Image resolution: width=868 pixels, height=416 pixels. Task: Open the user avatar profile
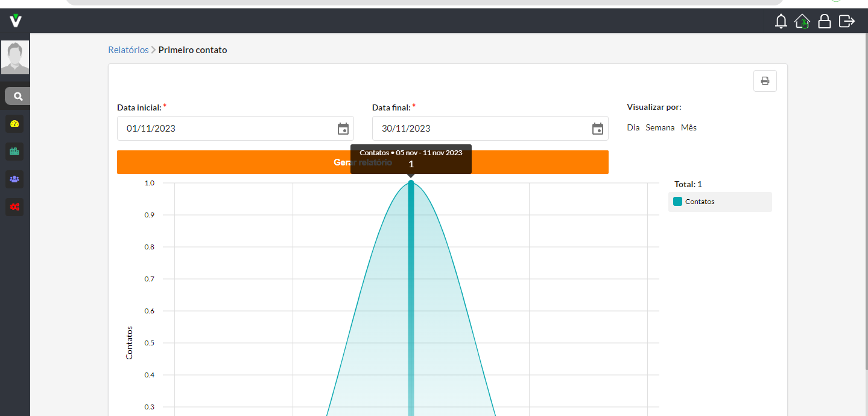(15, 57)
